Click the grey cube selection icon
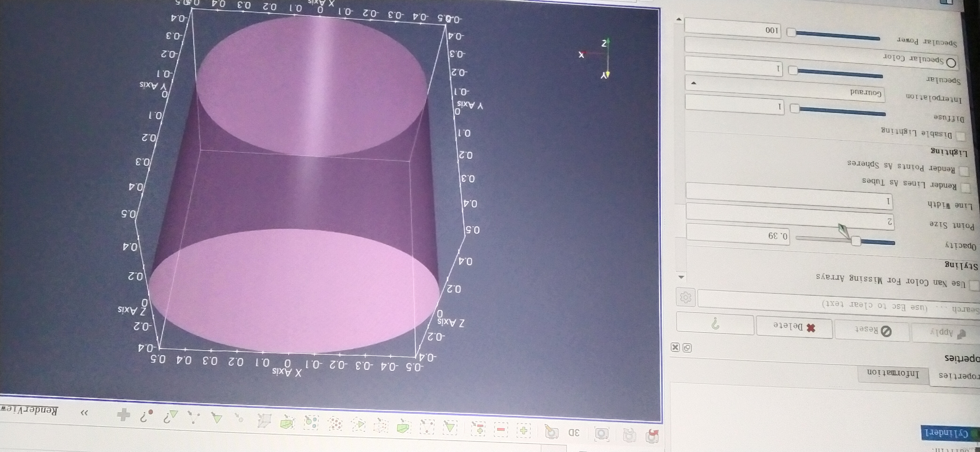Screen dimensions: 980x452 [264, 420]
